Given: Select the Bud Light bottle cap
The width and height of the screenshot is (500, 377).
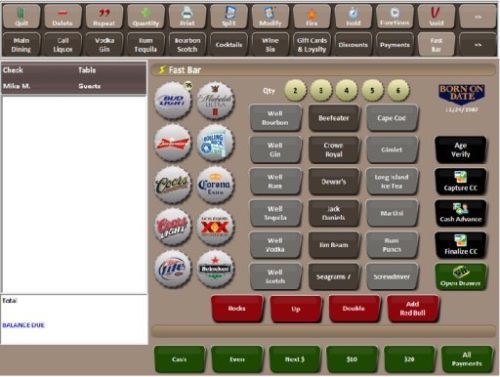Looking at the screenshot, I should [x=173, y=100].
